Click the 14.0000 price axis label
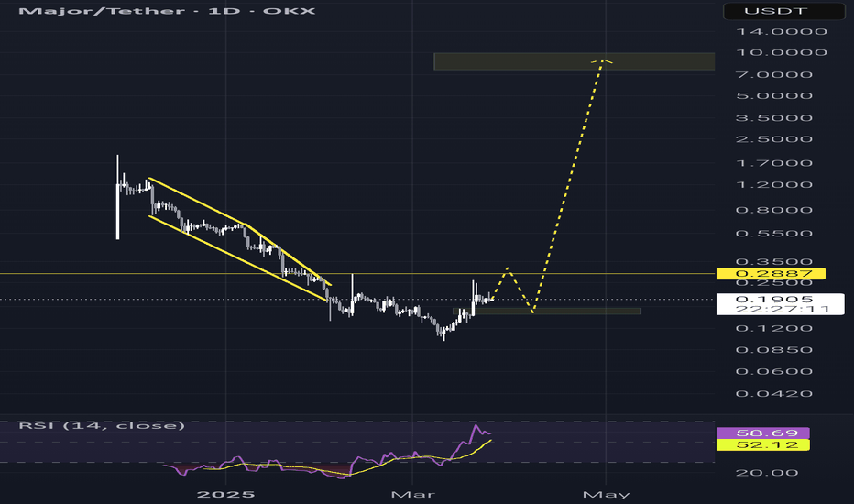This screenshot has width=854, height=504. click(782, 31)
